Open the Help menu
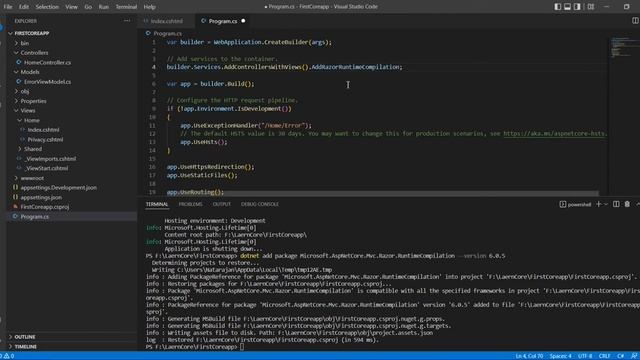Image resolution: width=640 pixels, height=360 pixels. click(149, 7)
